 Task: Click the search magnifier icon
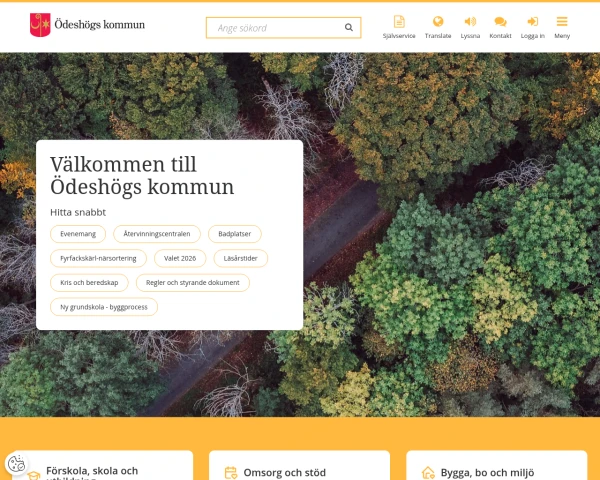349,27
